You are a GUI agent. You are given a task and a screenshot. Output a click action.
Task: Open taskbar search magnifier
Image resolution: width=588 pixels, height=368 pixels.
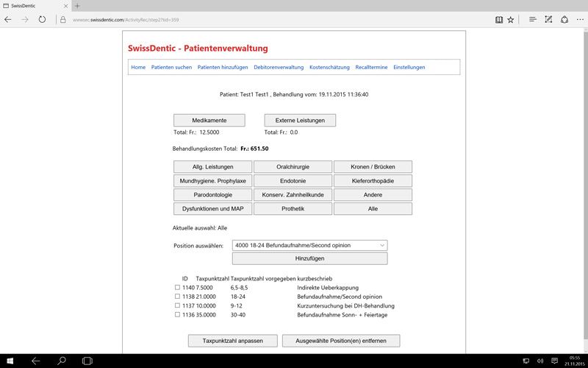62,361
